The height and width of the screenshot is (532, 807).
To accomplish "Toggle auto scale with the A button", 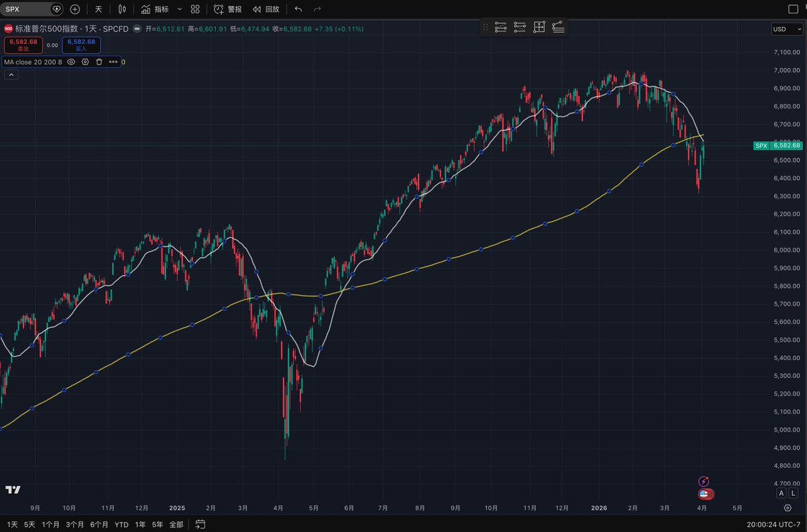I will click(781, 493).
